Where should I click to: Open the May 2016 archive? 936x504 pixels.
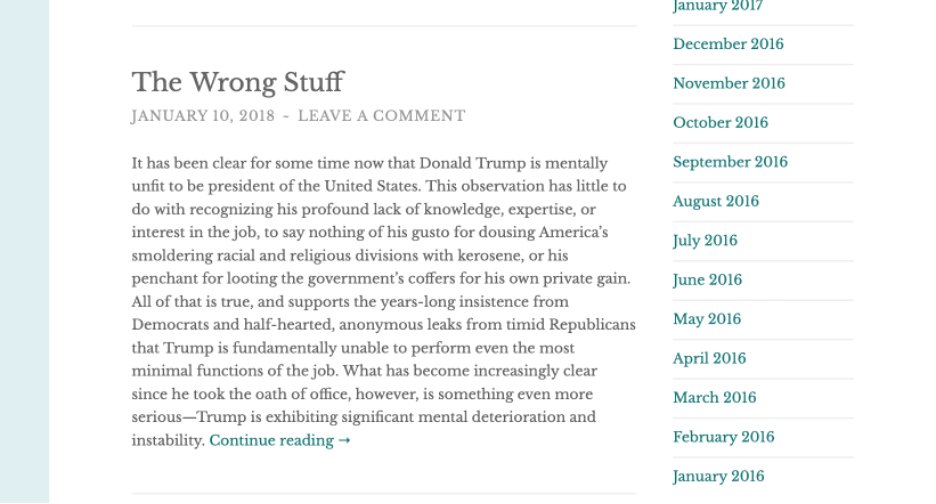point(707,319)
